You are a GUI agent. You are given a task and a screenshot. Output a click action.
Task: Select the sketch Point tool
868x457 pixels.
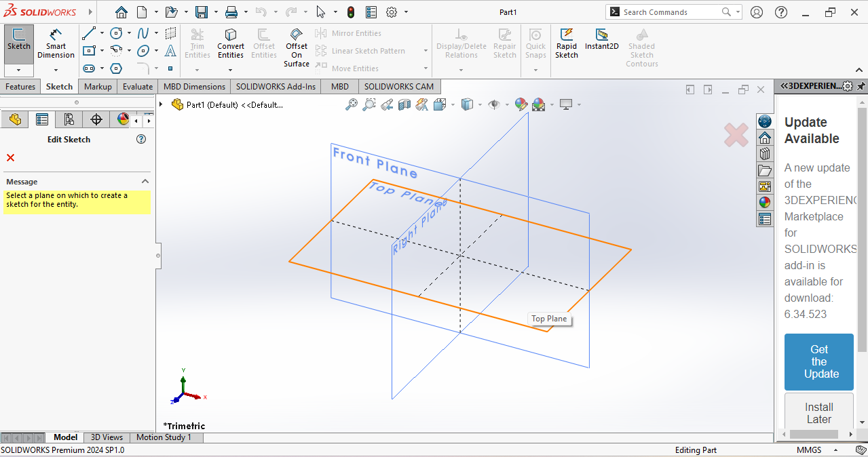(x=170, y=68)
